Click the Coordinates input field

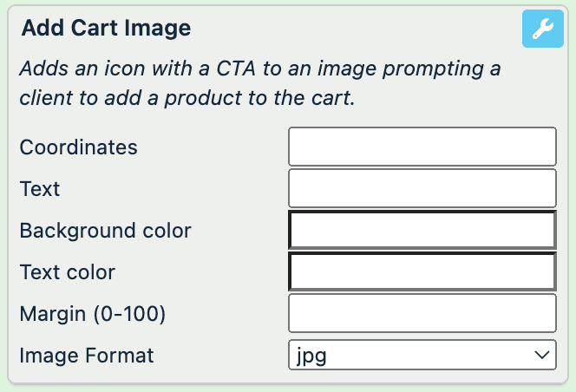tap(422, 147)
